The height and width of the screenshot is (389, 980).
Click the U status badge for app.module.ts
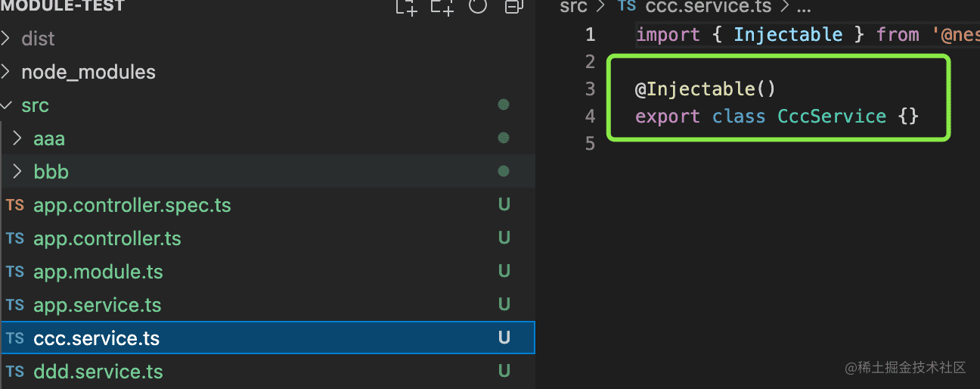(x=504, y=272)
